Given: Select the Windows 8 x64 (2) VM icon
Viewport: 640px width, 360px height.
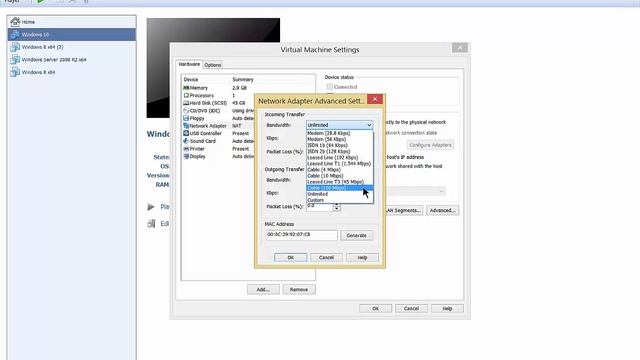Looking at the screenshot, I should 15,47.
